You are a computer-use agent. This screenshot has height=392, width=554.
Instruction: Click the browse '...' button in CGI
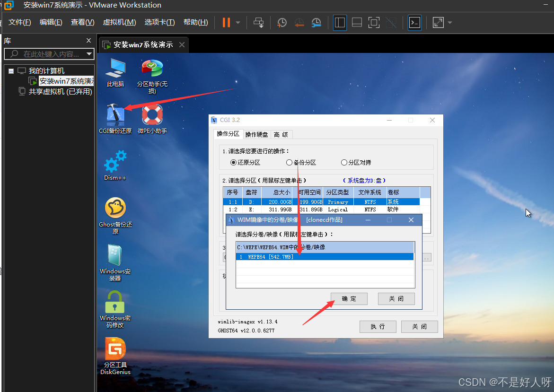(x=426, y=257)
